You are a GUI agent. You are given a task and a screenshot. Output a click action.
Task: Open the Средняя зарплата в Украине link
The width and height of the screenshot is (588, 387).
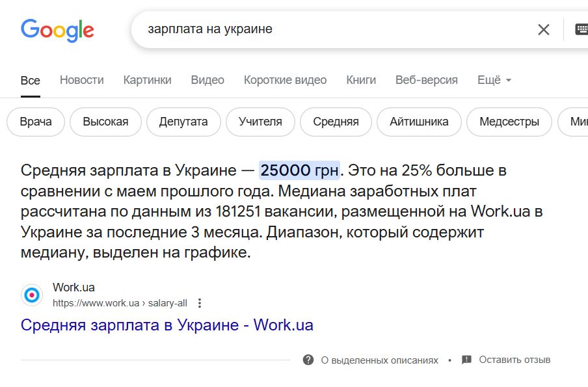(x=167, y=325)
